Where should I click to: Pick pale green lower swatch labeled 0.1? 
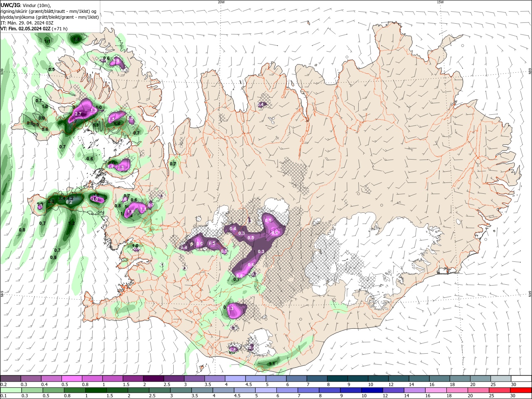[x=11, y=390]
